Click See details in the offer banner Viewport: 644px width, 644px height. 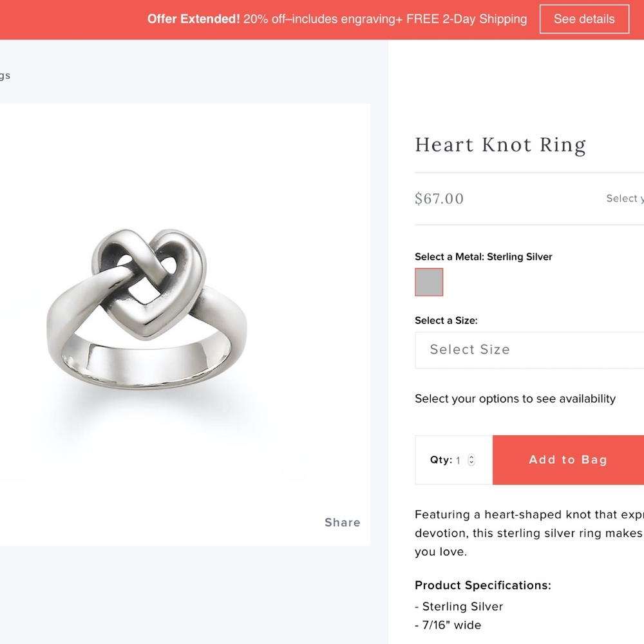584,19
